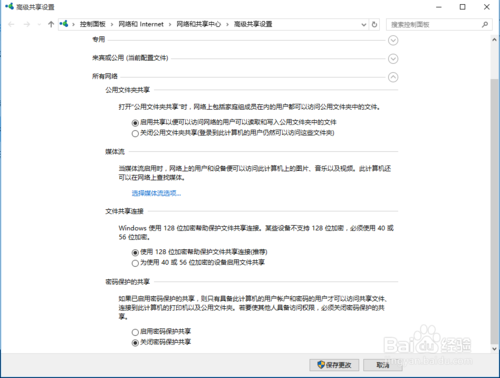Close the 高级共享设置 window
Viewport: 500px width, 378px height.
(487, 7)
